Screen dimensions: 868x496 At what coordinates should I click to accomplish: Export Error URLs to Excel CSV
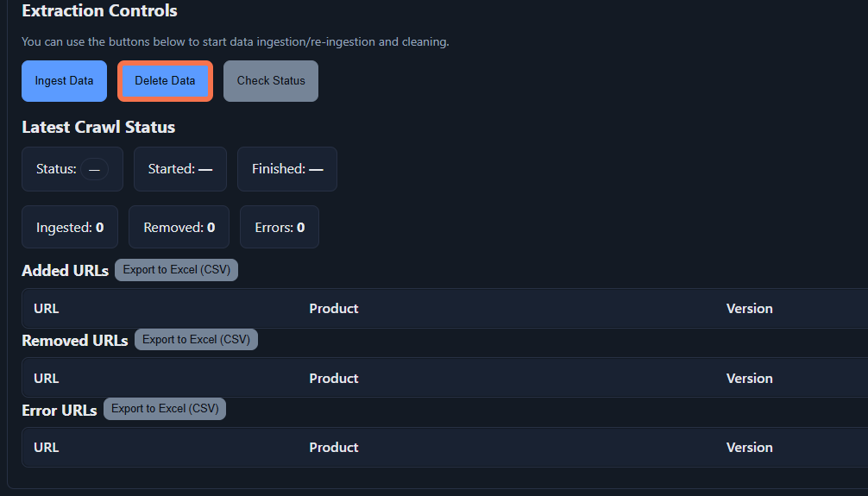click(x=165, y=409)
